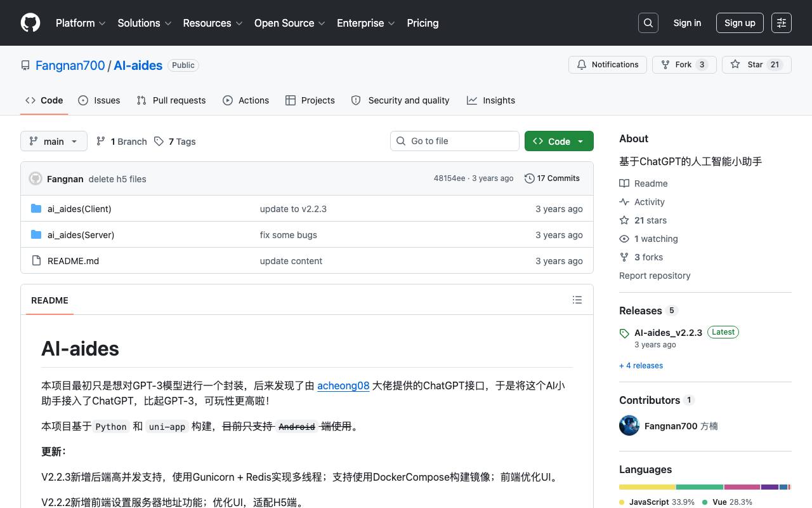The image size is (812, 508).
Task: Click the fork icon beside 3 forks
Action: click(624, 257)
